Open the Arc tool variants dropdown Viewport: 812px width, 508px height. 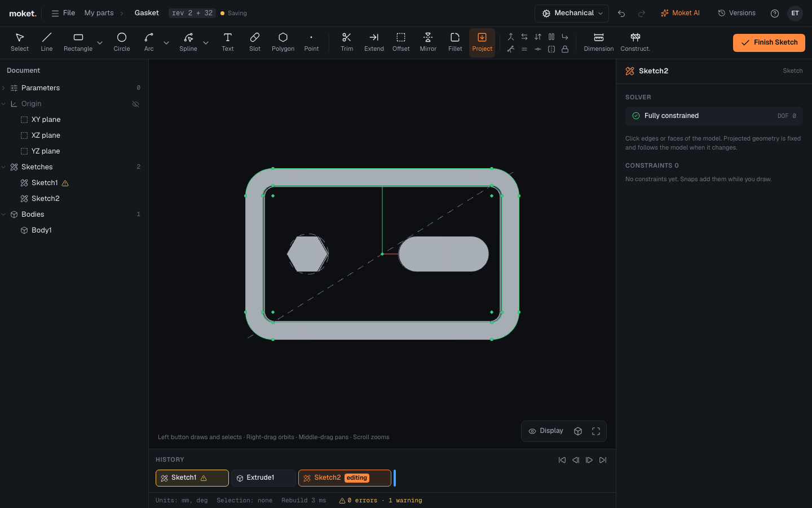tap(166, 42)
